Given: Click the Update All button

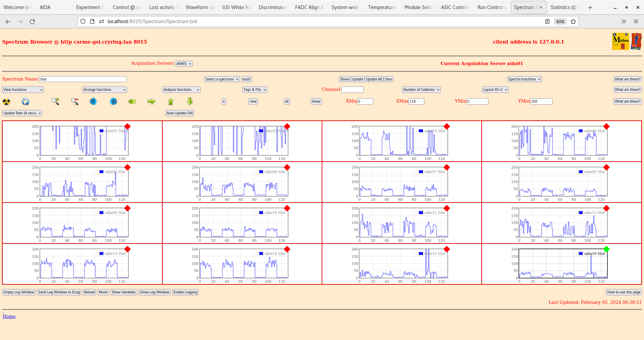Looking at the screenshot, I should 374,79.
